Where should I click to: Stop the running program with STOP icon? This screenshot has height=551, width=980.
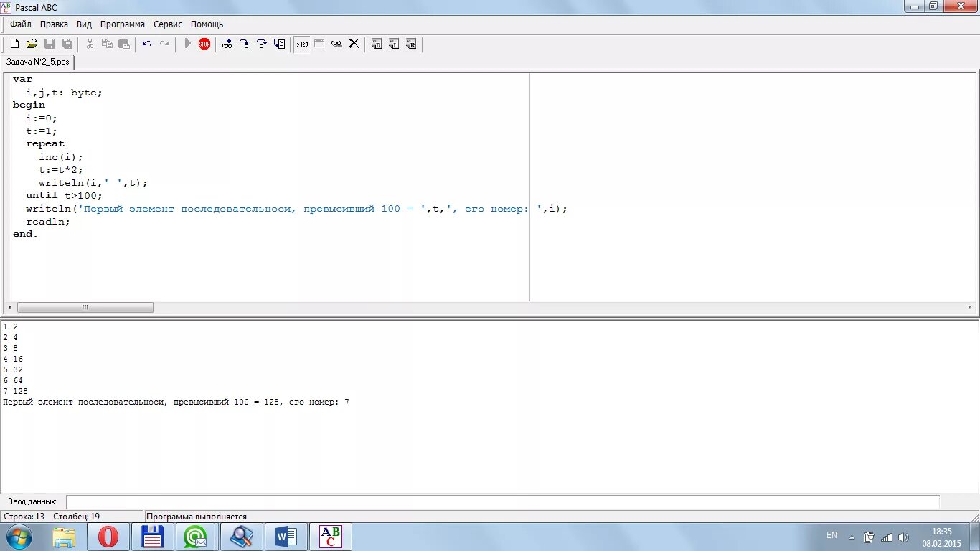pyautogui.click(x=204, y=44)
